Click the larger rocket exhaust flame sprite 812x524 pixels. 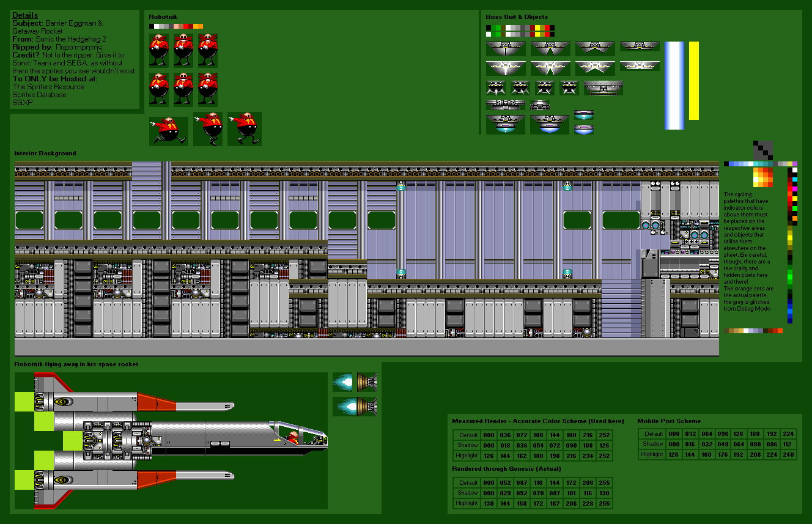(x=355, y=407)
